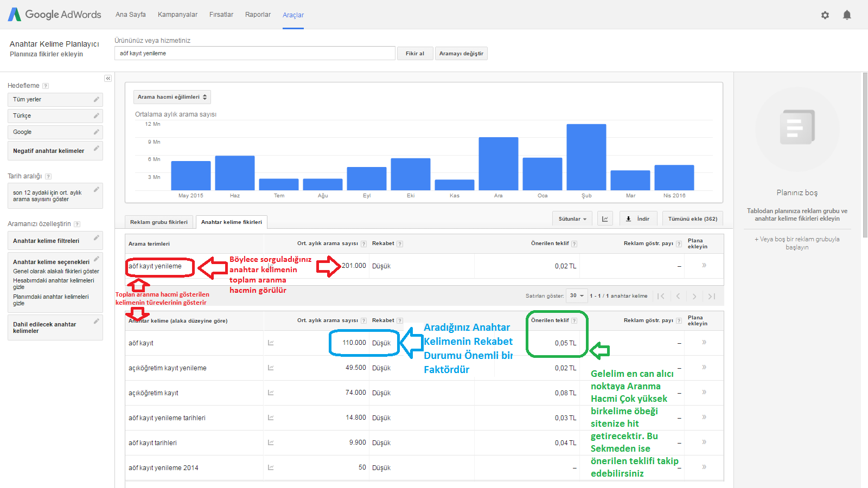This screenshot has height=488, width=868.
Task: Select keyword açıköğretim kayıt yenileme
Action: pos(168,368)
